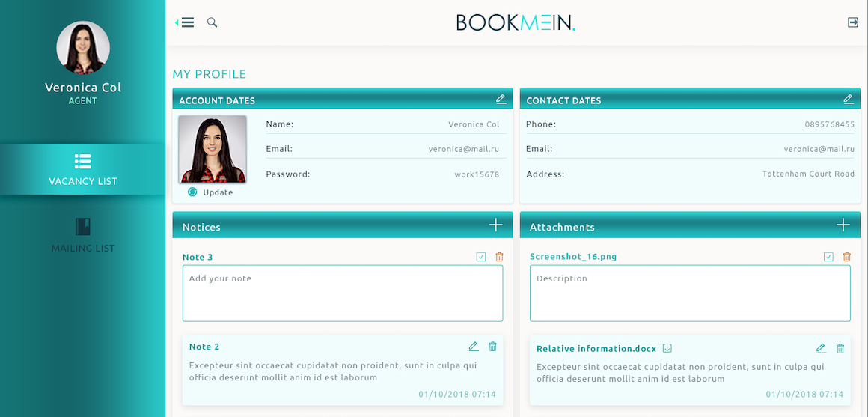The height and width of the screenshot is (417, 868).
Task: Delete Note 2 with the trash icon
Action: 492,347
